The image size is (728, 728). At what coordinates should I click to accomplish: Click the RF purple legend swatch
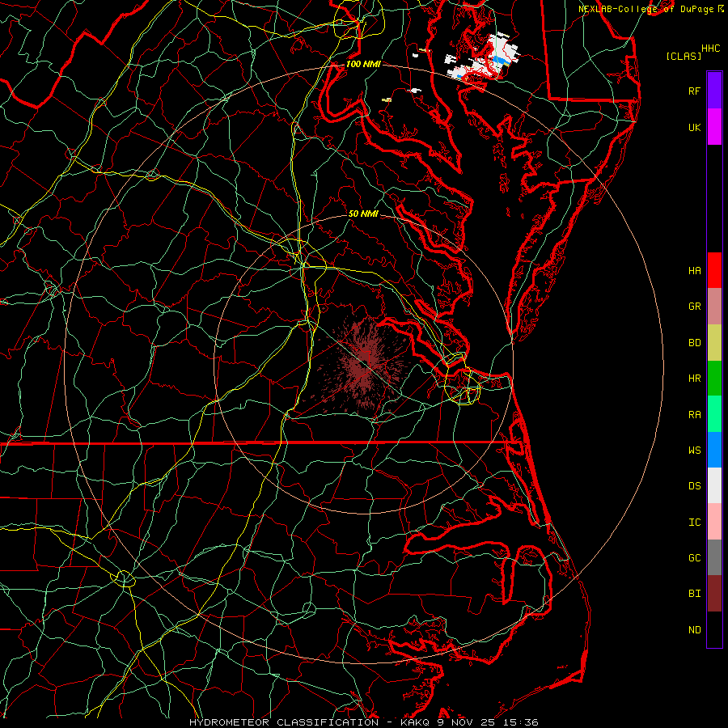pyautogui.click(x=714, y=91)
